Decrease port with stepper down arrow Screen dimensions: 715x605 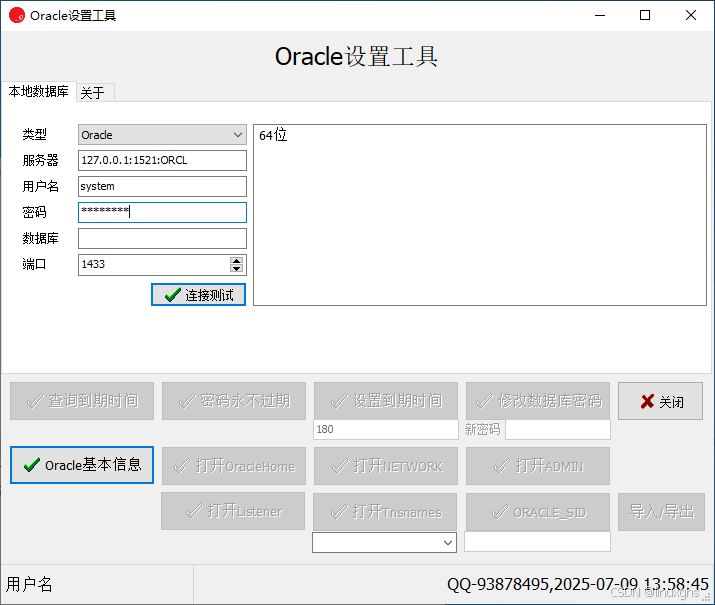coord(236,269)
